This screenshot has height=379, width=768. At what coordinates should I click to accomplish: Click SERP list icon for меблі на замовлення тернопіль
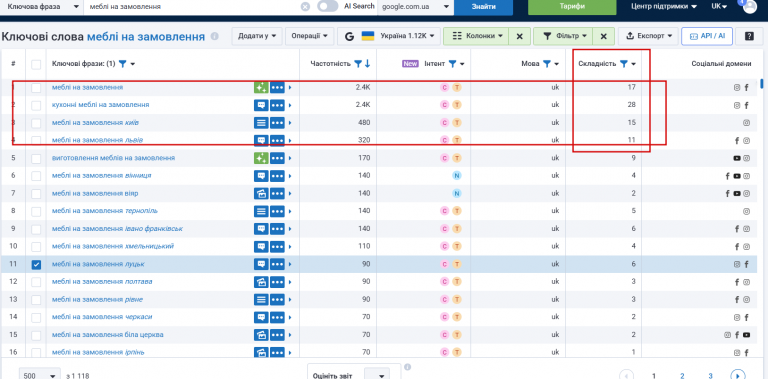(x=261, y=212)
